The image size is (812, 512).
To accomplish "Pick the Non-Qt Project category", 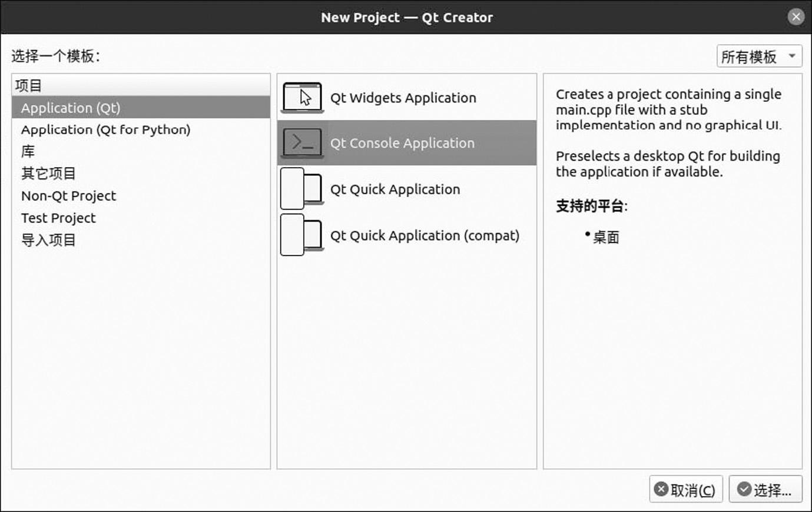I will tap(68, 196).
